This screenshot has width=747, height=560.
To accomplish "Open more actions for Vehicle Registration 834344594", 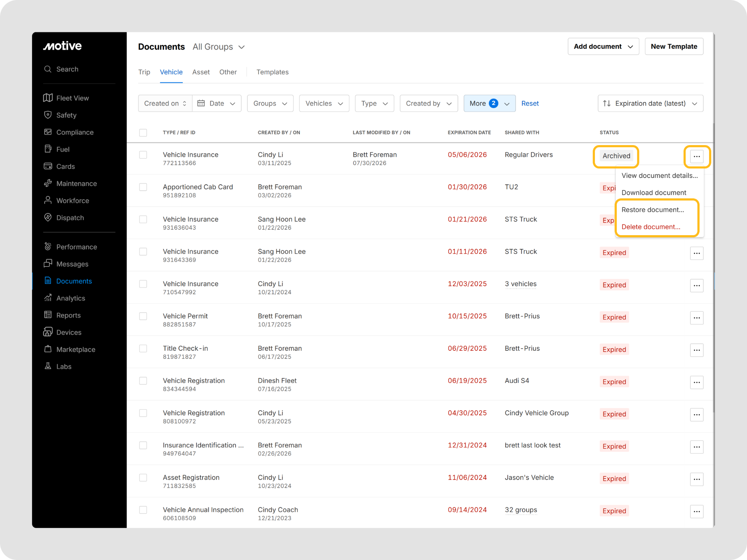I will click(x=696, y=382).
